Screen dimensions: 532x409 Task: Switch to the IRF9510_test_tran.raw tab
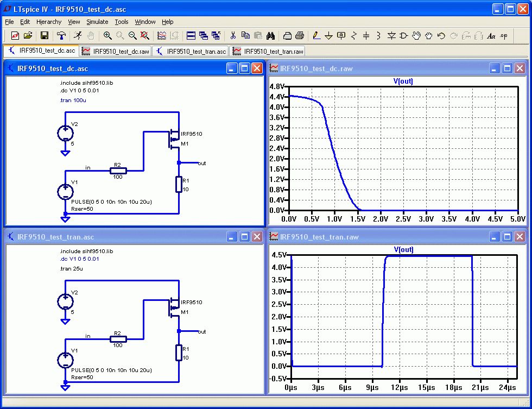pyautogui.click(x=267, y=51)
